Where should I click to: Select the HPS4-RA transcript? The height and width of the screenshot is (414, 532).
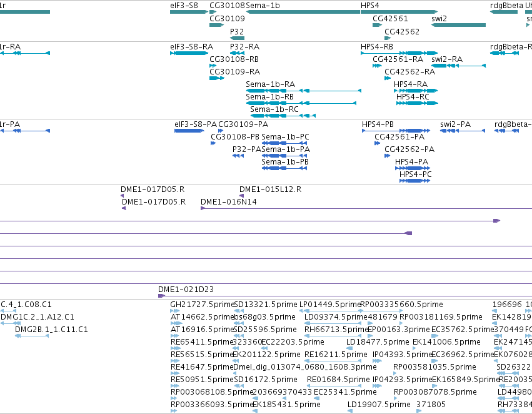(416, 91)
